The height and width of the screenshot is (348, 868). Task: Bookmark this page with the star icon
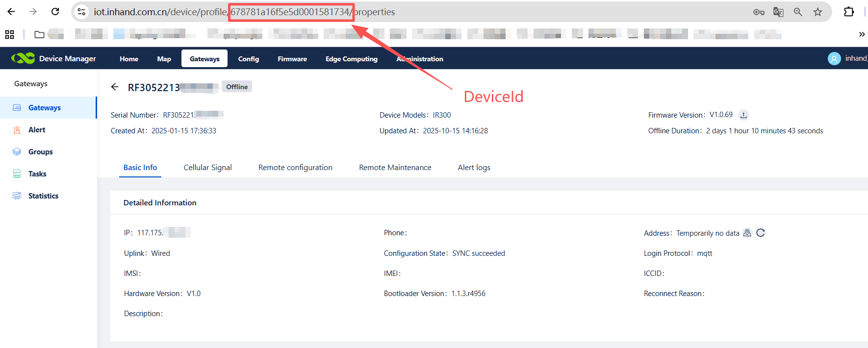(817, 12)
